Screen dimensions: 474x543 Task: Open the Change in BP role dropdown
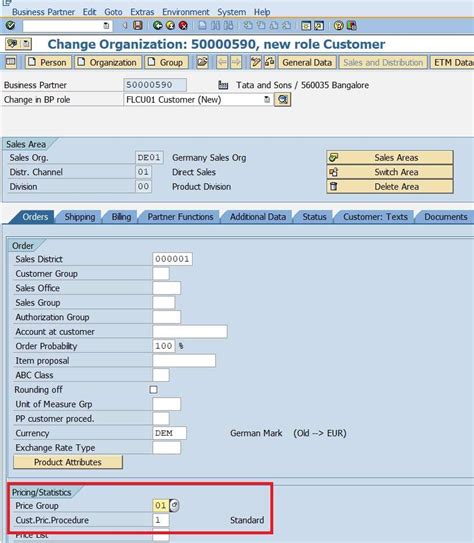pos(267,100)
